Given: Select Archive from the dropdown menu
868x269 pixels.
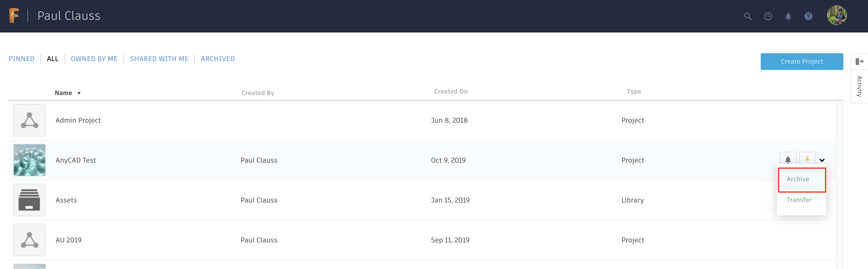Looking at the screenshot, I should pos(798,179).
